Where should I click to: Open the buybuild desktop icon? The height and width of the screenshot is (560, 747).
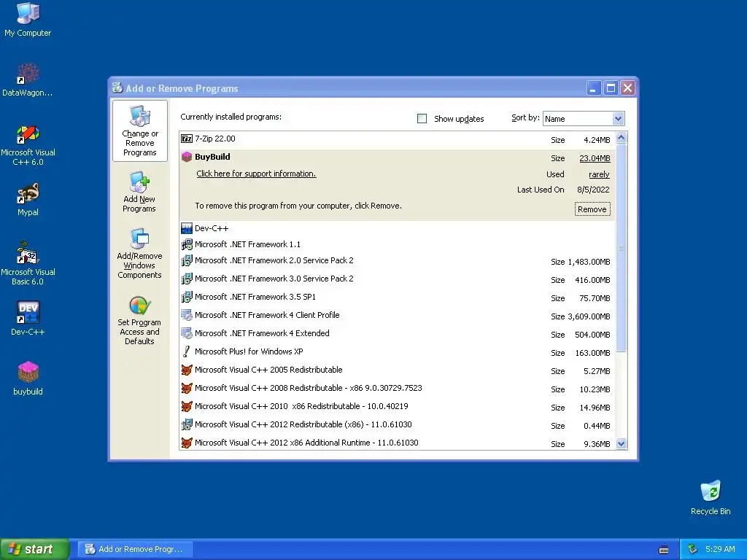28,378
